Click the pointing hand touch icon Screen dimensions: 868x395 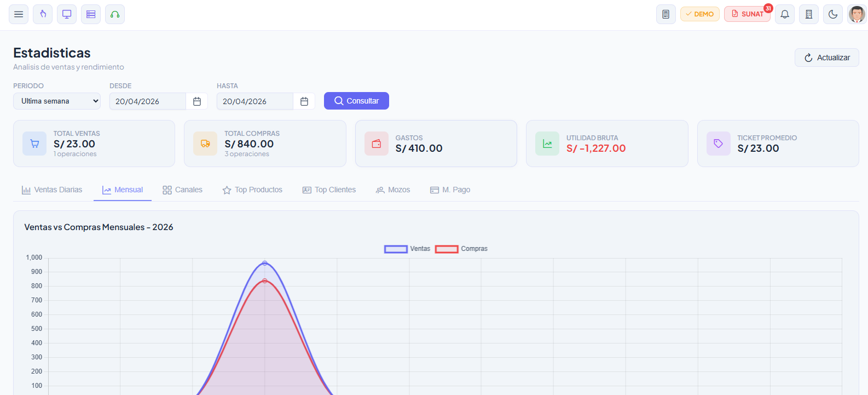click(x=43, y=14)
